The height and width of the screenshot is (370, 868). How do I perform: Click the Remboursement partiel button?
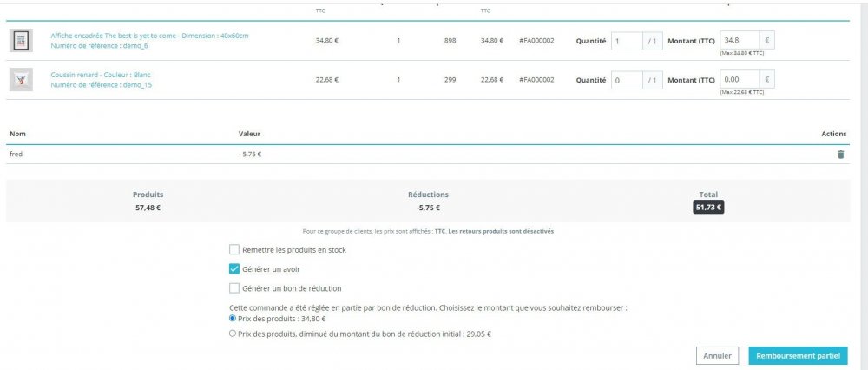(x=798, y=356)
